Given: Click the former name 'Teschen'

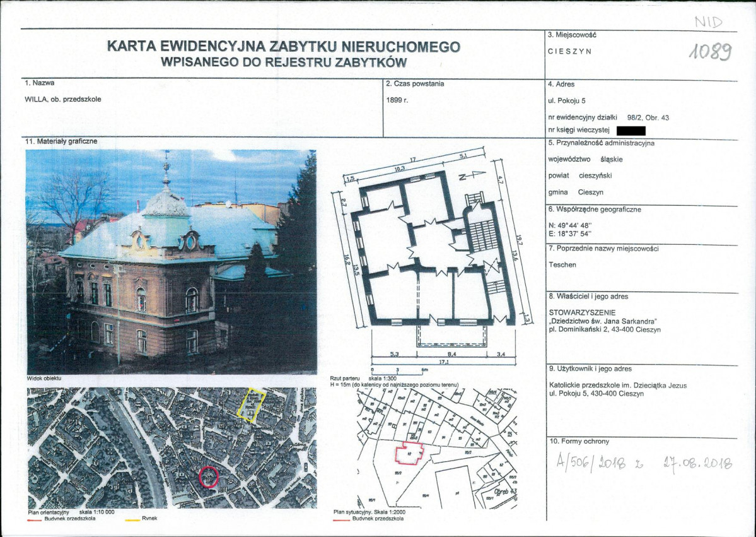Looking at the screenshot, I should click(x=562, y=265).
